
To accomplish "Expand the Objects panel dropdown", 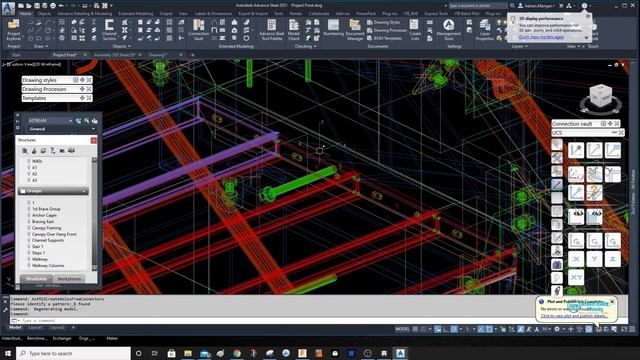I will click(122, 47).
